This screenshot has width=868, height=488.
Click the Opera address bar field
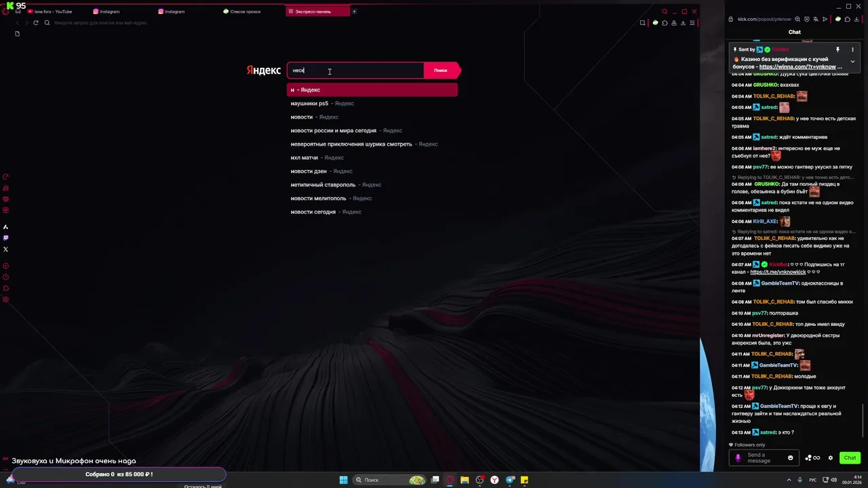pos(339,22)
